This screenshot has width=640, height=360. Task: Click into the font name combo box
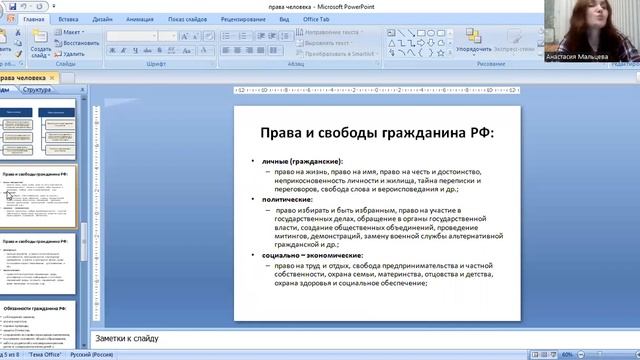[131, 36]
